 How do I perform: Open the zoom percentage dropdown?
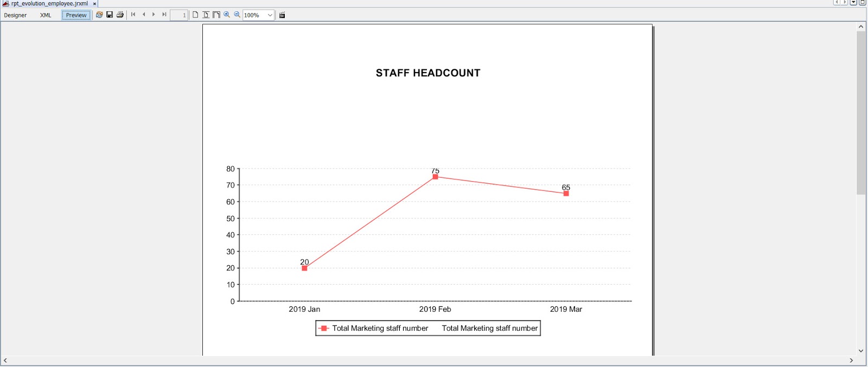click(x=270, y=15)
